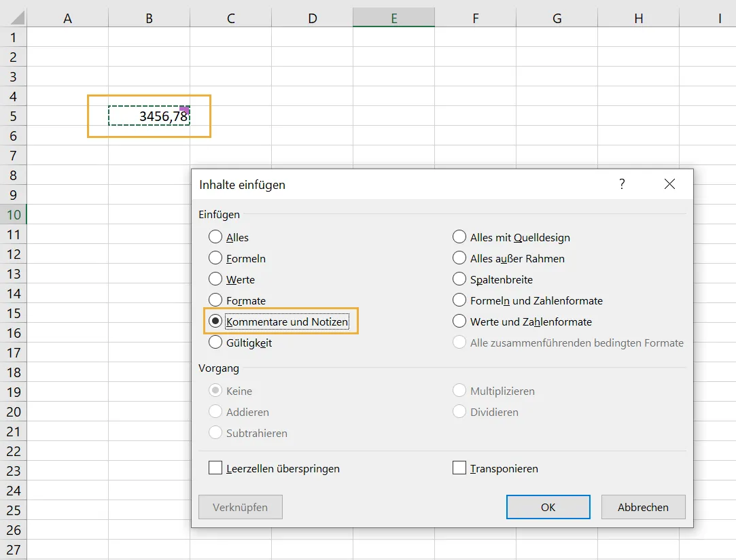Pick Formeln und Zahlenformate
Screen dimensions: 736x560
click(459, 300)
